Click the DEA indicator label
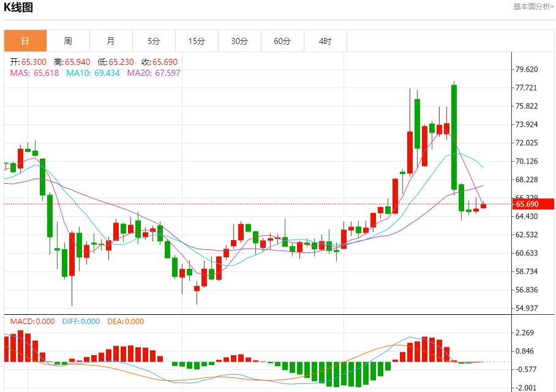The width and height of the screenshot is (556, 392). pos(116,322)
